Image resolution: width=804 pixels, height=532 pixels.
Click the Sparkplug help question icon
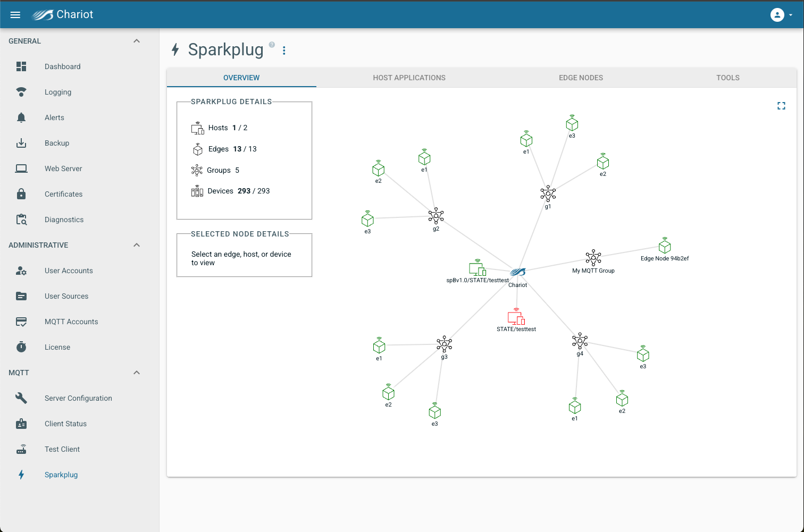[272, 45]
